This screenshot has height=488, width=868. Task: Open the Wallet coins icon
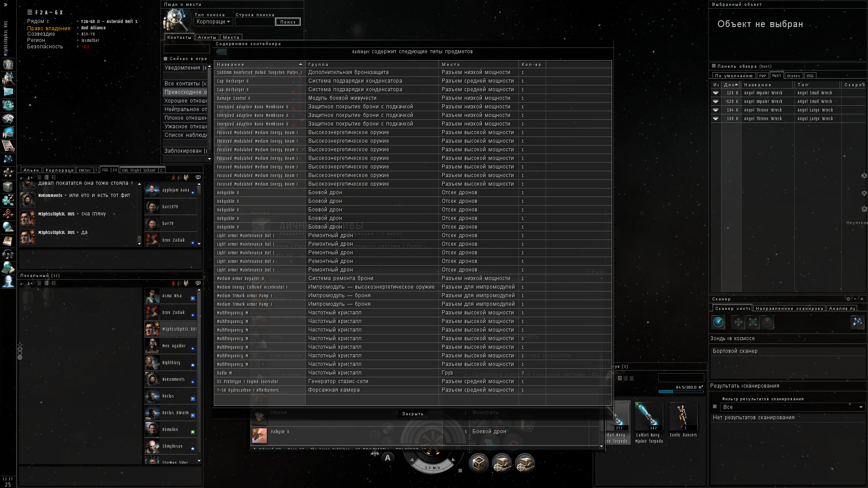[8, 200]
